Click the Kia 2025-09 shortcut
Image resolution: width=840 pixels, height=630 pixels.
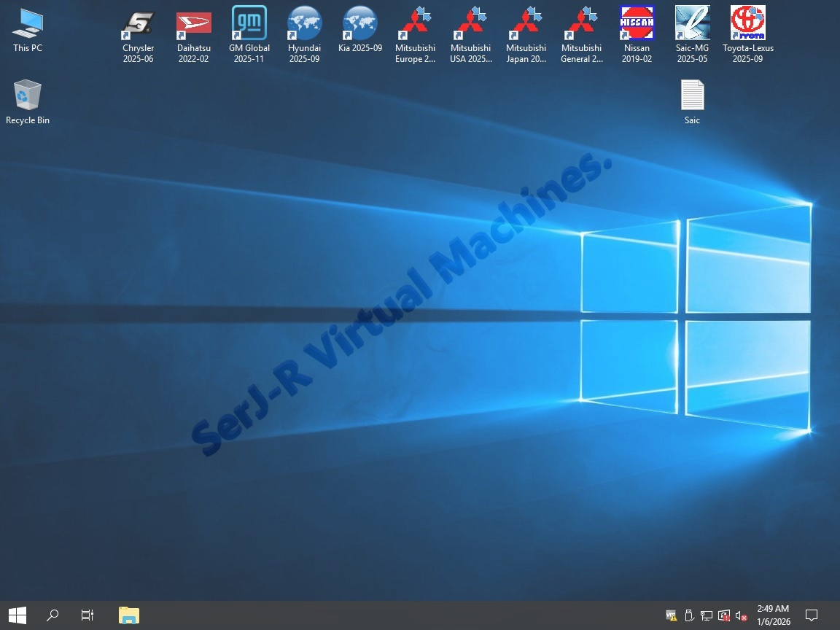pyautogui.click(x=359, y=24)
